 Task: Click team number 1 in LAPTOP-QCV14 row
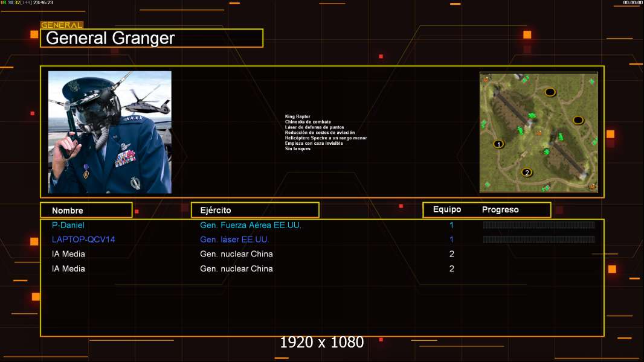[x=451, y=240]
